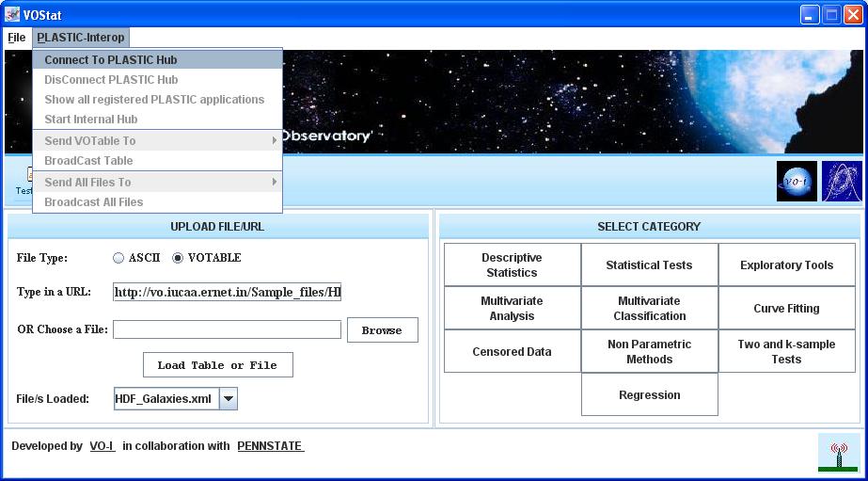Screen dimensions: 868x481
Task: Click the VO-I globe logo icon
Action: click(x=797, y=182)
